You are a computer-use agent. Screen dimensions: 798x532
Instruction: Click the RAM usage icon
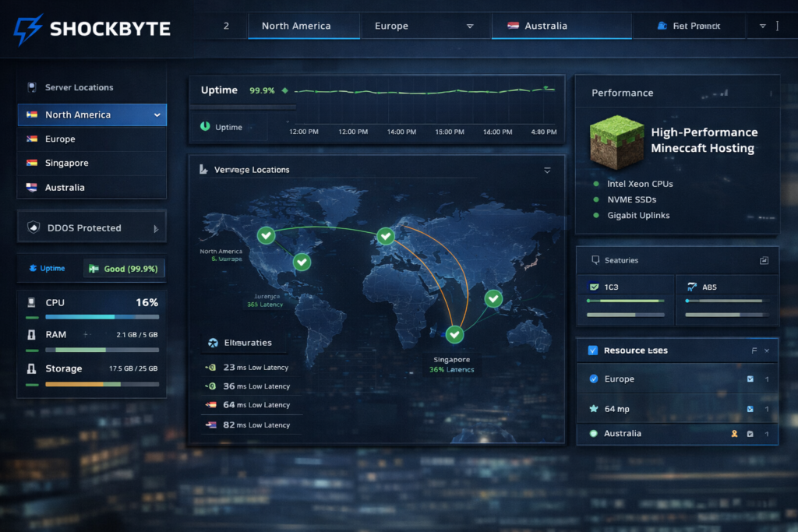click(x=30, y=334)
